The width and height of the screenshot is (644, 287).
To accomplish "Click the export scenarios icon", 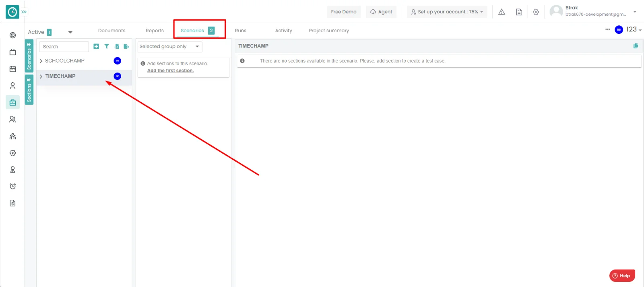I will tap(126, 46).
